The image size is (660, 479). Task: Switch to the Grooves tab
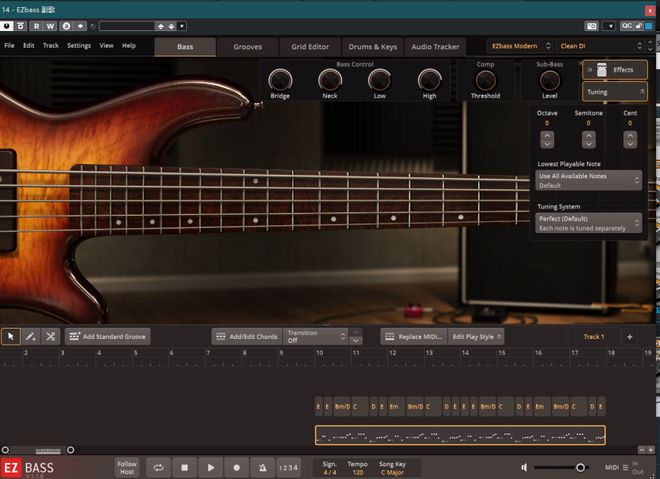tap(248, 46)
